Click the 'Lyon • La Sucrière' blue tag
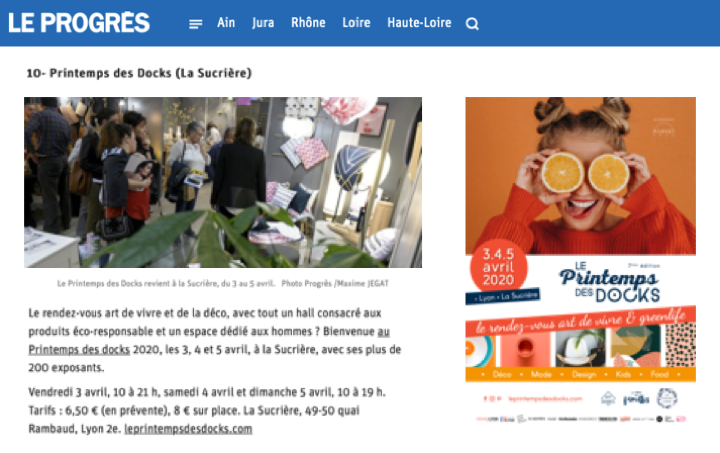 click(x=503, y=297)
